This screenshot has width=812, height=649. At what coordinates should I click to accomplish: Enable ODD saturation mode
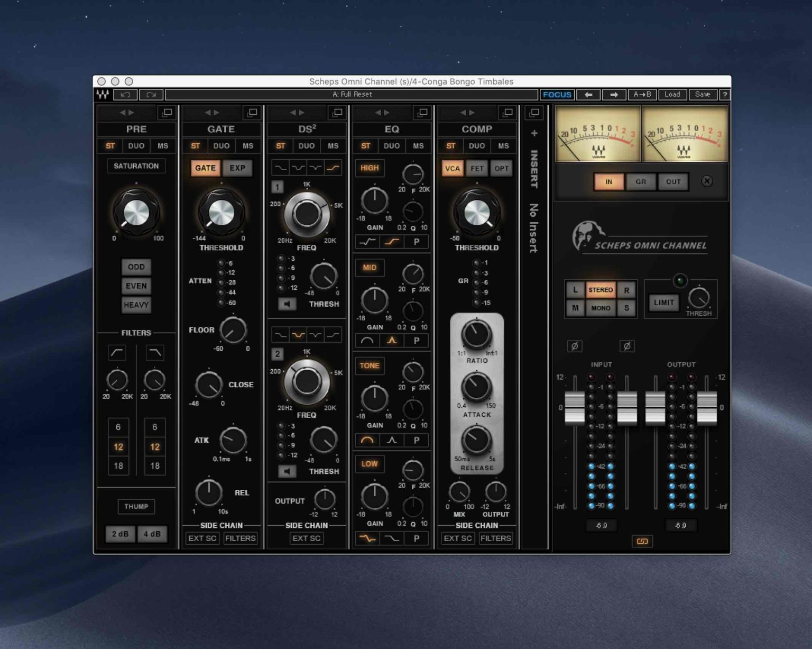pyautogui.click(x=136, y=267)
